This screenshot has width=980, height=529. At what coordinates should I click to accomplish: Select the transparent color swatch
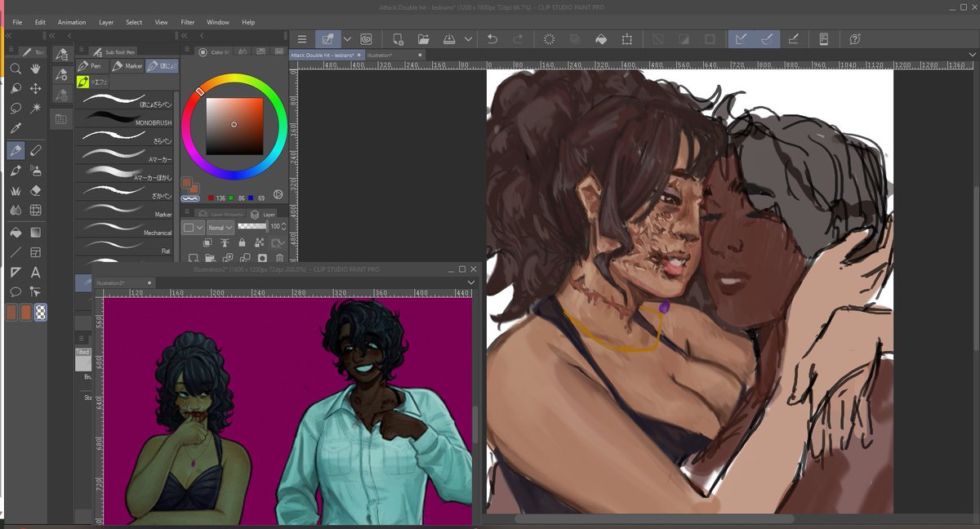(x=42, y=312)
